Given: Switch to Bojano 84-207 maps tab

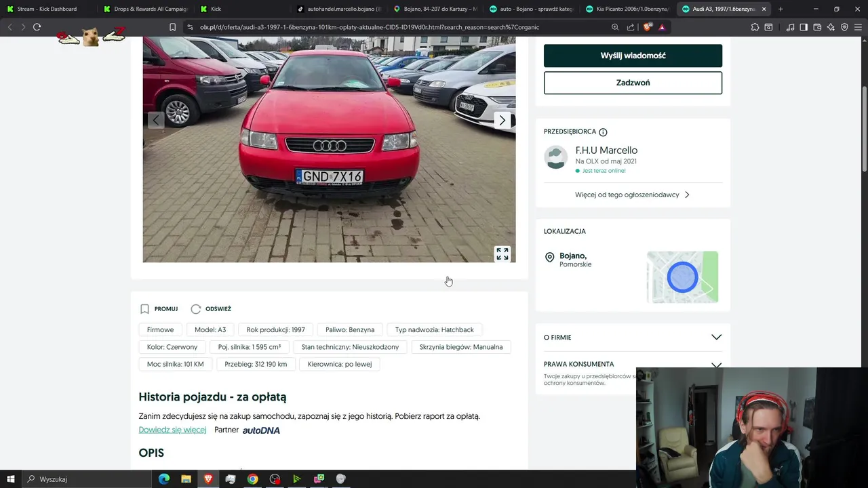Looking at the screenshot, I should [437, 9].
